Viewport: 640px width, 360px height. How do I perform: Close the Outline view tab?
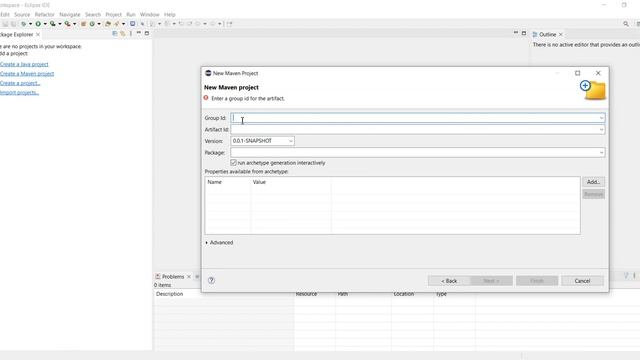561,34
